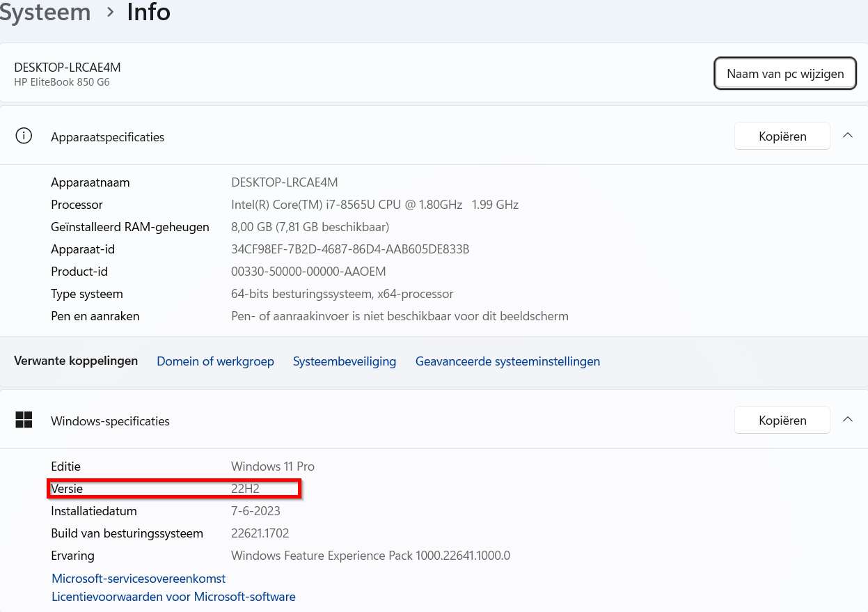Click the Windows logo icon beside Windows-specificaties
The height and width of the screenshot is (612, 868).
click(24, 419)
